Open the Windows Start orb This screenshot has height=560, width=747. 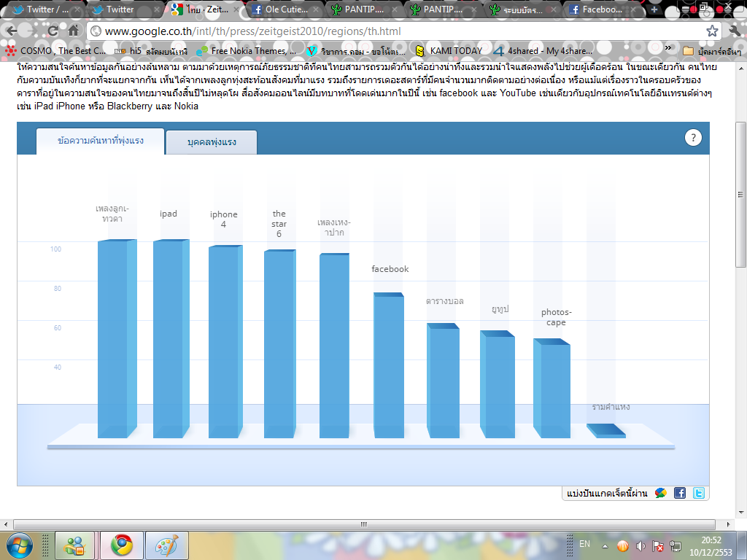tap(19, 545)
